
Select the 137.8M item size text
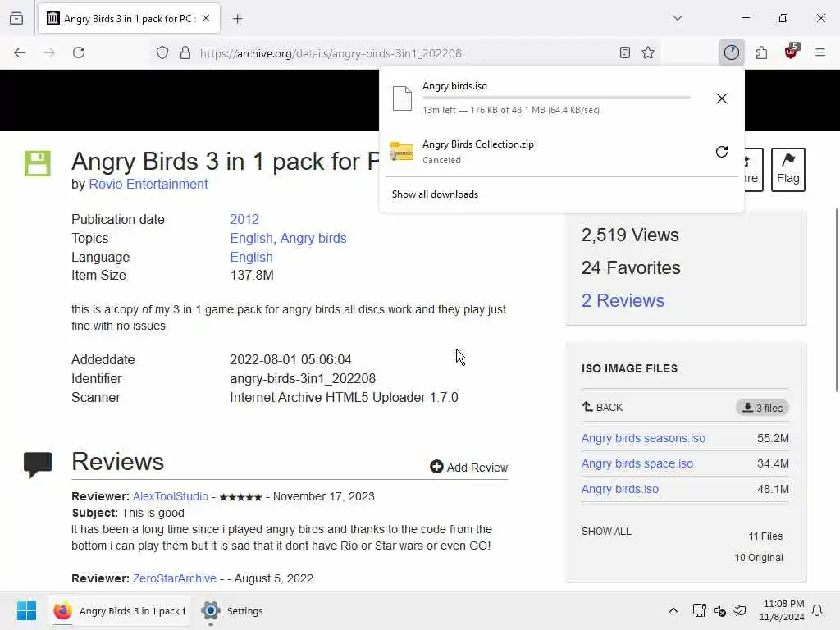tap(252, 276)
